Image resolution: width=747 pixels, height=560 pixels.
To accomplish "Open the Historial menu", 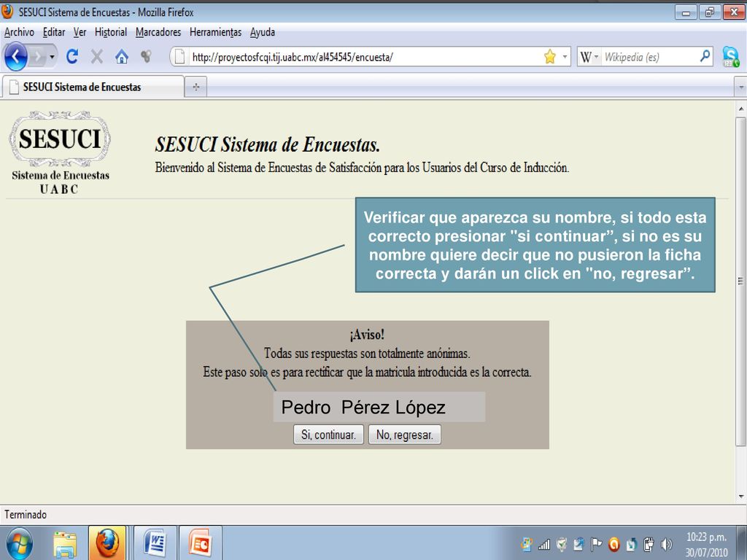I will [111, 32].
